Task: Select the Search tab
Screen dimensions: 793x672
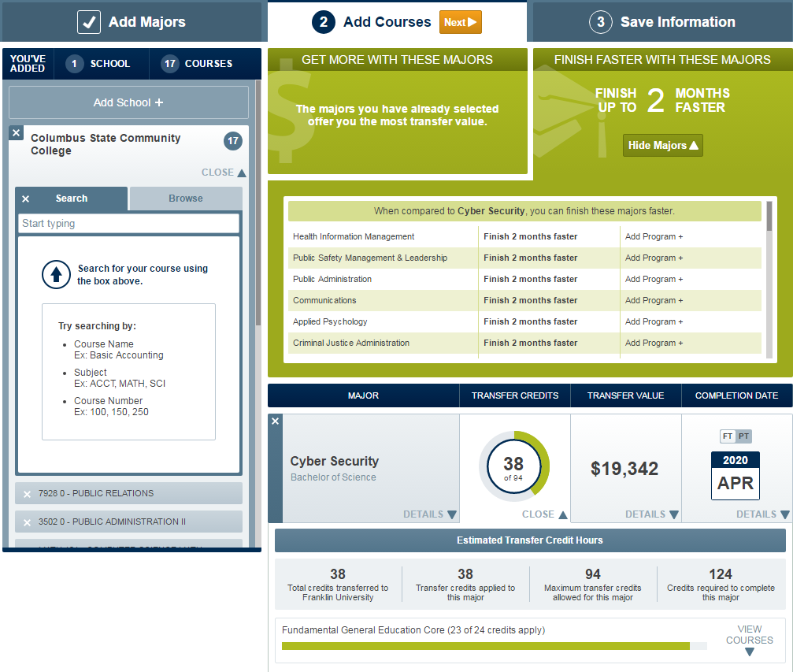Action: (72, 199)
